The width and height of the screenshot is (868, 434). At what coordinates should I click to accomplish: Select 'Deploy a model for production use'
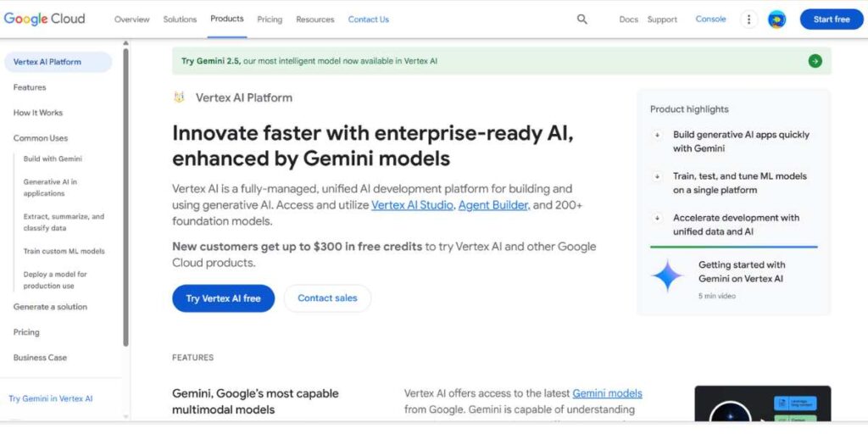[x=55, y=280]
